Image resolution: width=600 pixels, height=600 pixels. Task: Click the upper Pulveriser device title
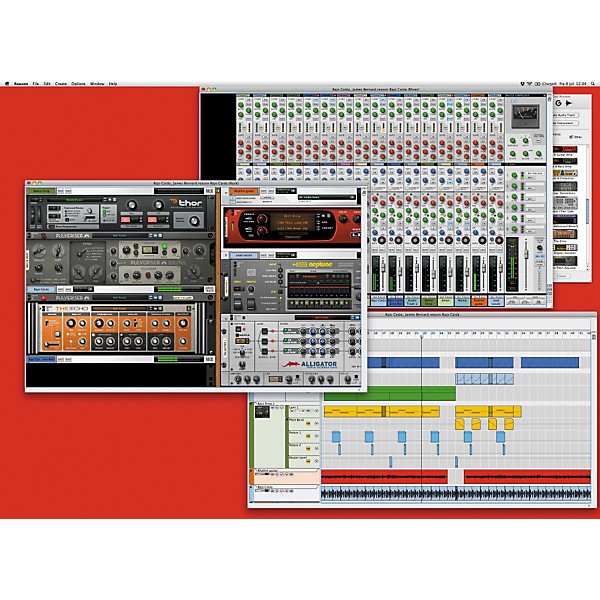click(x=72, y=236)
